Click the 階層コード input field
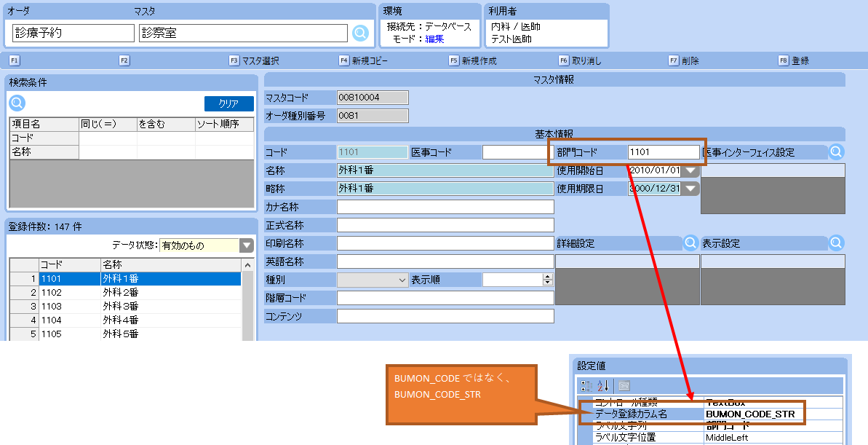868x445 pixels. click(445, 298)
